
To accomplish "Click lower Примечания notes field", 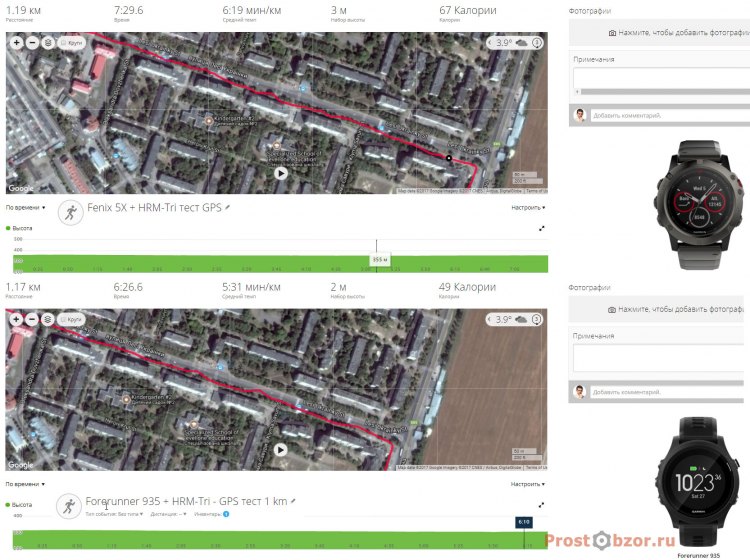I will pos(658,358).
